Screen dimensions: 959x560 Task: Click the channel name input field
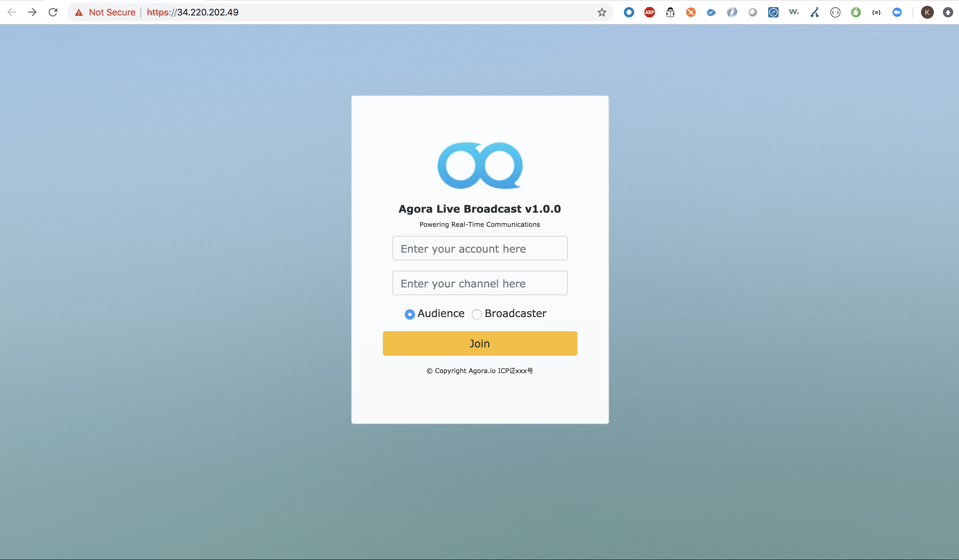point(479,283)
